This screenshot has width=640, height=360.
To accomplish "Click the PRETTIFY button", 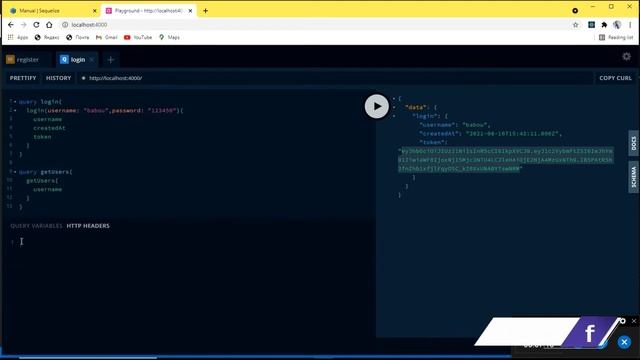I will [x=23, y=78].
